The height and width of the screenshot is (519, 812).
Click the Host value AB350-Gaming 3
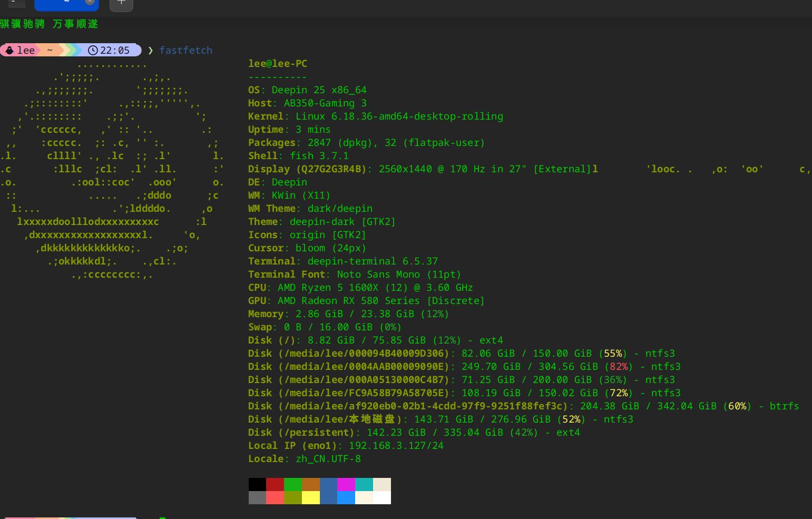[325, 103]
